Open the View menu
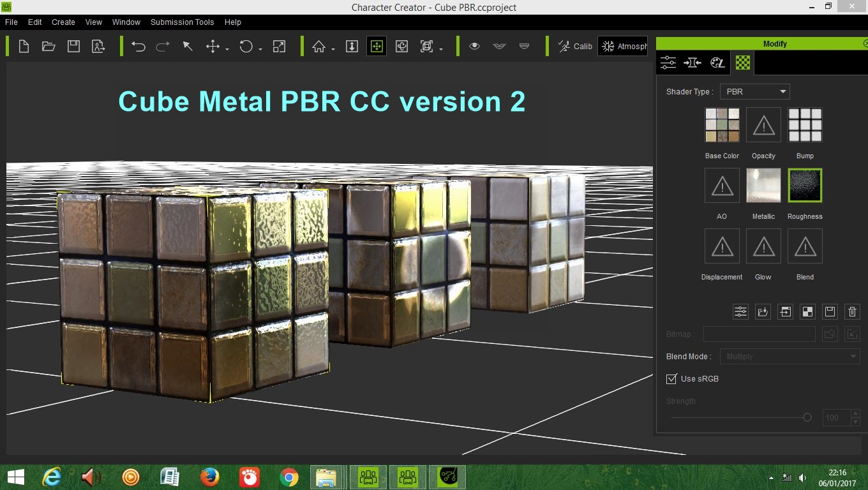This screenshot has width=868, height=490. (x=94, y=22)
